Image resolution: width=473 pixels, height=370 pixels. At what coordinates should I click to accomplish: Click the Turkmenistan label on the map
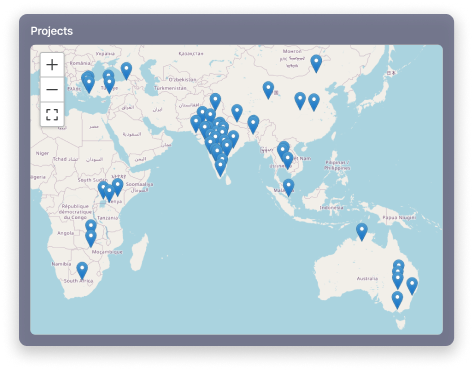point(170,88)
